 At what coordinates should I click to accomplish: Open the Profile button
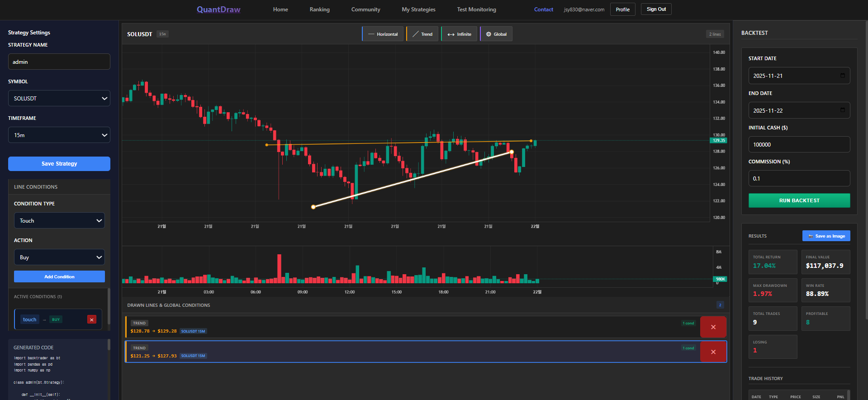[x=623, y=10]
